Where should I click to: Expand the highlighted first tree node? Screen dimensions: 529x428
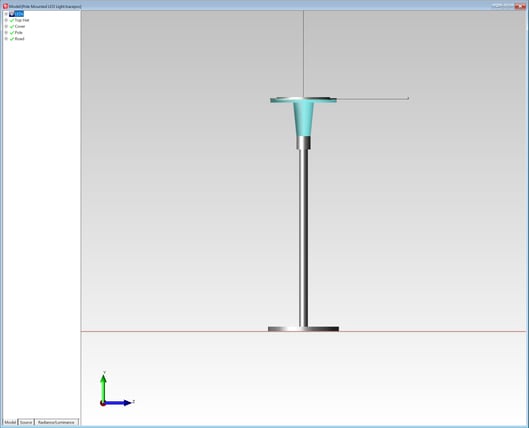[6, 14]
